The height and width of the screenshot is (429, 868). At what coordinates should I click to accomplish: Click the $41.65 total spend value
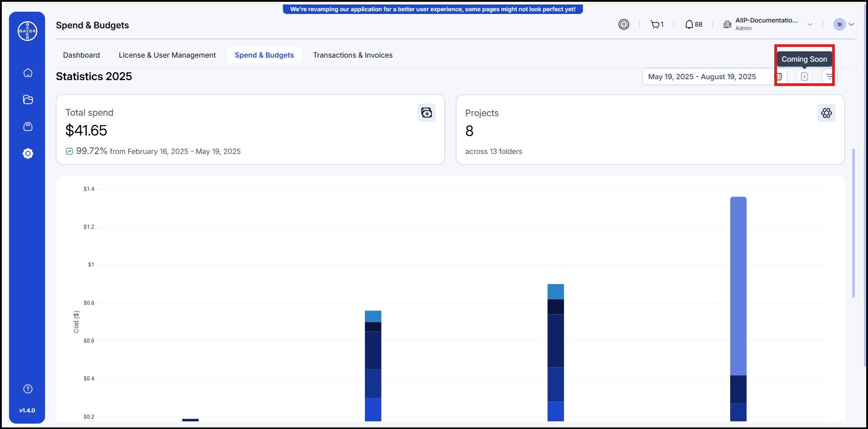click(86, 131)
